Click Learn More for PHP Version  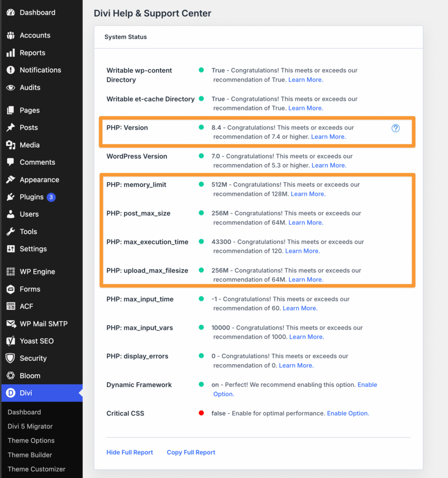(x=328, y=137)
